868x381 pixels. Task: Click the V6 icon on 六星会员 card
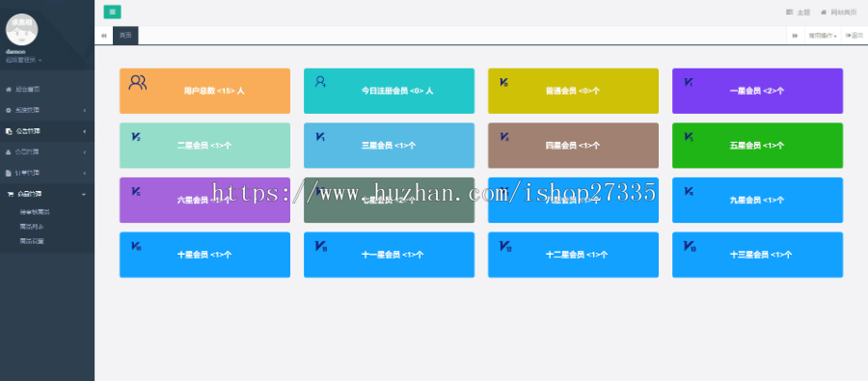136,191
